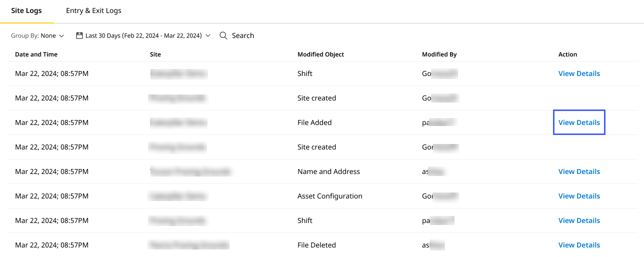Select the Asset Configuration cell
This screenshot has height=257, width=644.
click(329, 196)
